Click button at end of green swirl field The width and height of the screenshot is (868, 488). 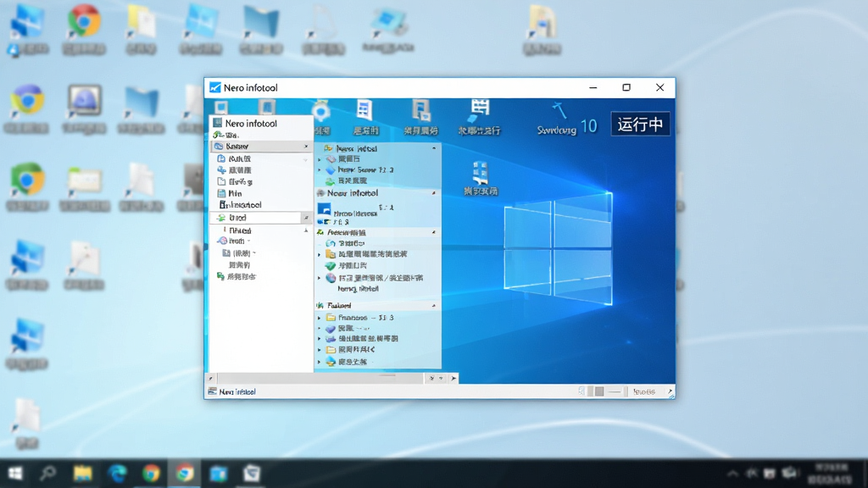(305, 218)
